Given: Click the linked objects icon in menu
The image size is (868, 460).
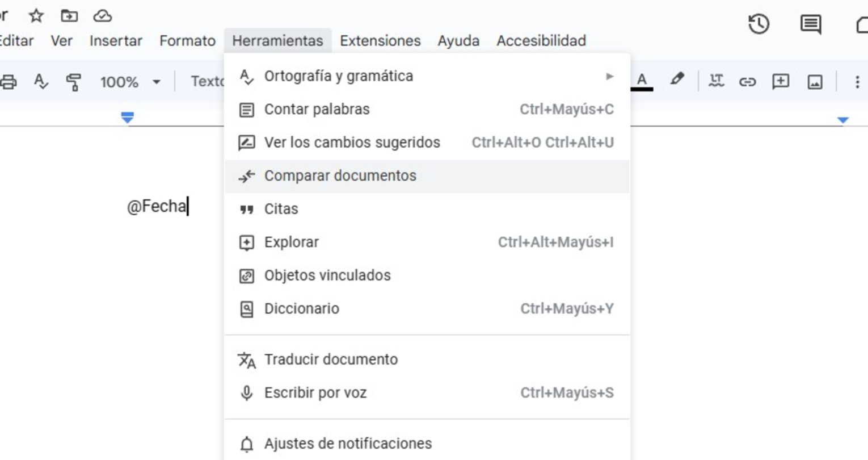Looking at the screenshot, I should pyautogui.click(x=246, y=276).
